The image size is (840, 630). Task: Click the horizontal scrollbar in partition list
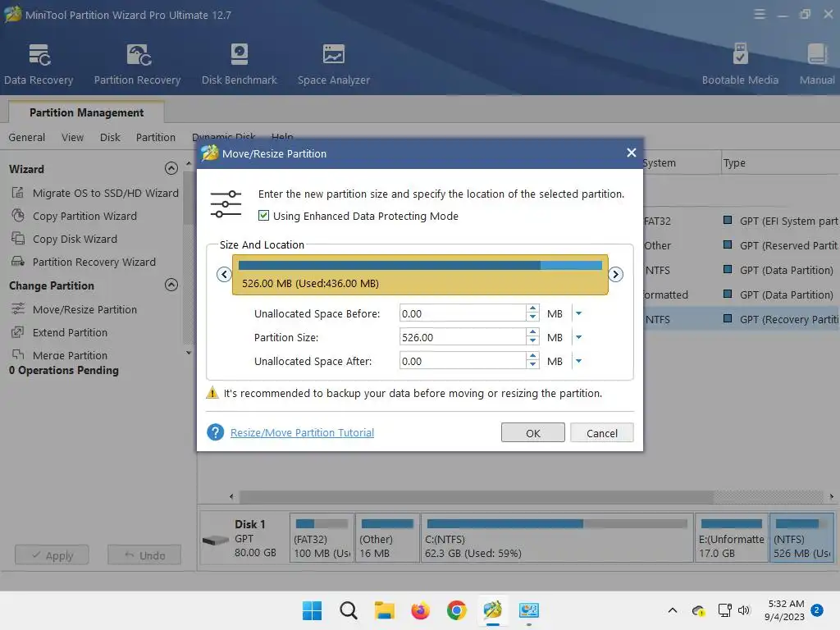click(477, 496)
